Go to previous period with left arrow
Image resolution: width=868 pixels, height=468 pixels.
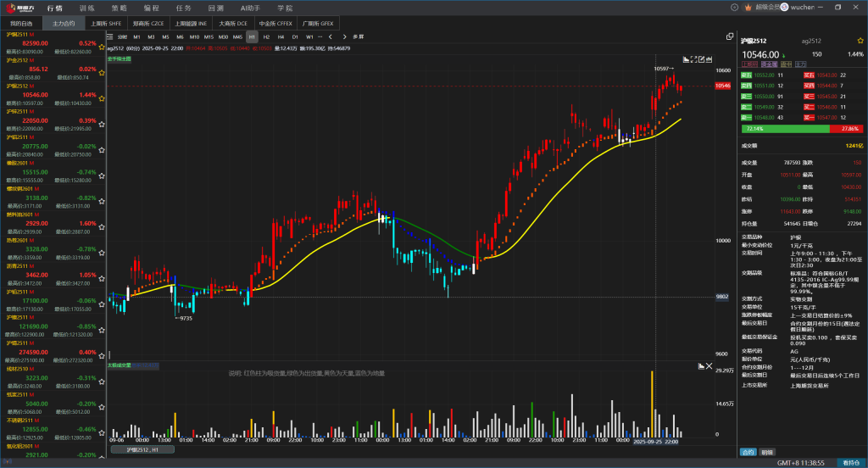[331, 37]
